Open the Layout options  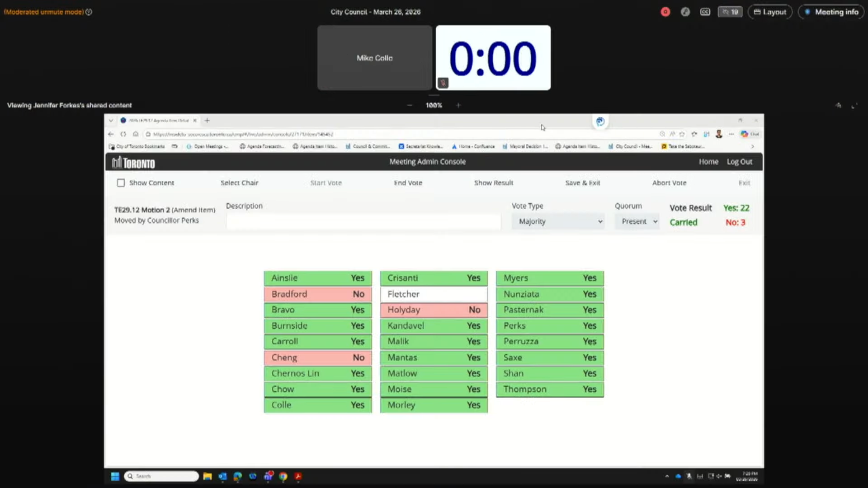point(770,12)
